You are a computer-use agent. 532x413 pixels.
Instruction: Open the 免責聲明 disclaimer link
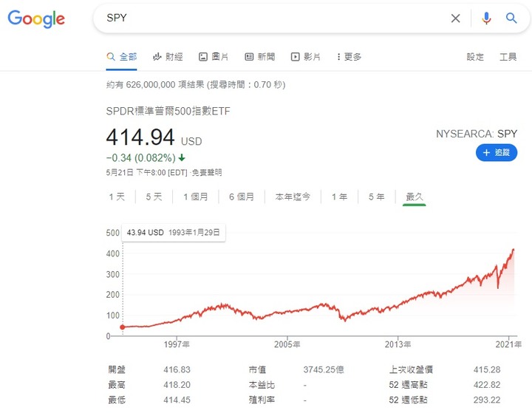point(206,172)
